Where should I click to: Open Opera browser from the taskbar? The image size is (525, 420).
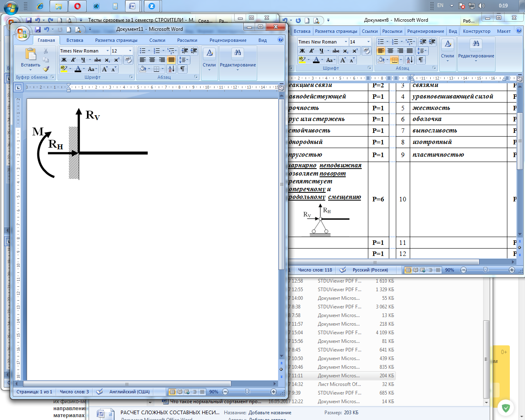pos(78,6)
